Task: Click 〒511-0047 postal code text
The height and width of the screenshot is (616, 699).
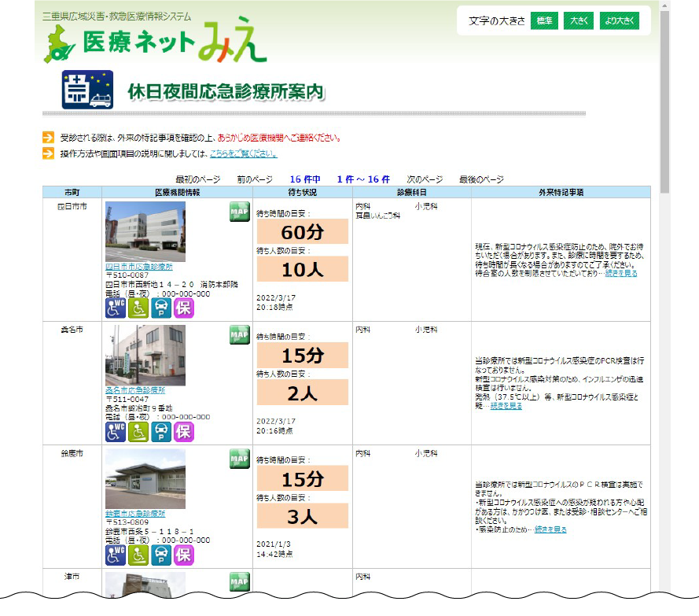Action: (x=127, y=399)
